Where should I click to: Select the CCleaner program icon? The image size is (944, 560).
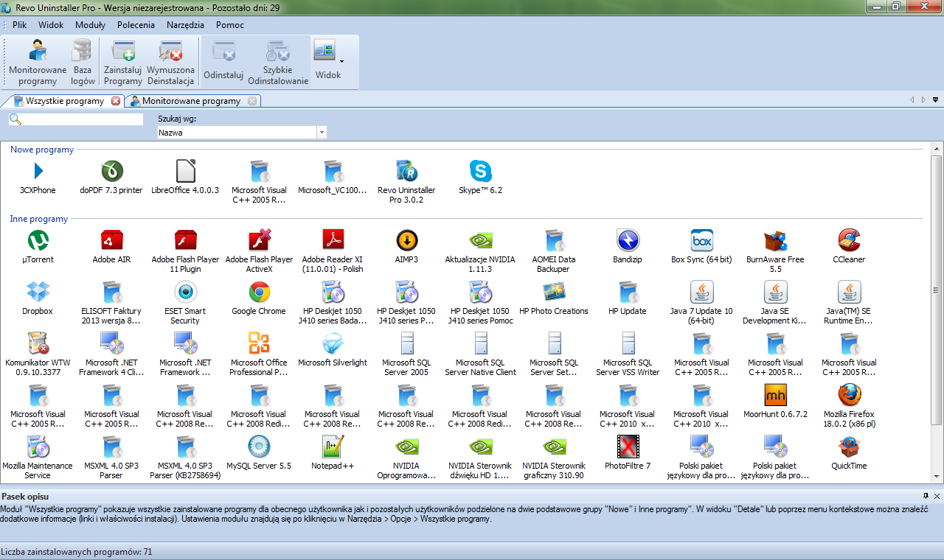pos(849,241)
